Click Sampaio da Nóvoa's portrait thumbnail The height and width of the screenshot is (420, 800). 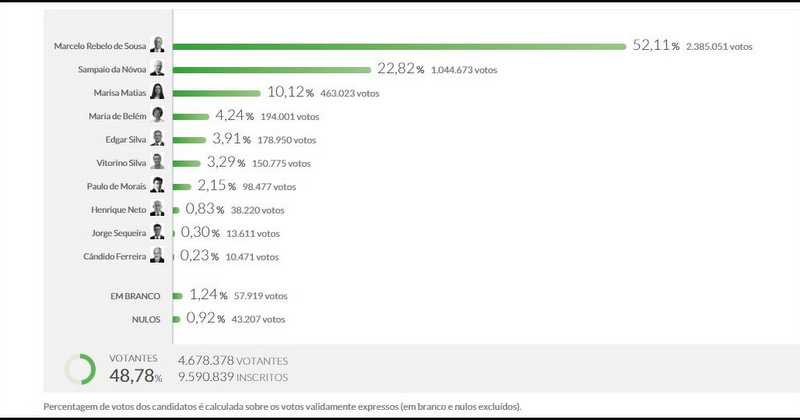pos(157,70)
